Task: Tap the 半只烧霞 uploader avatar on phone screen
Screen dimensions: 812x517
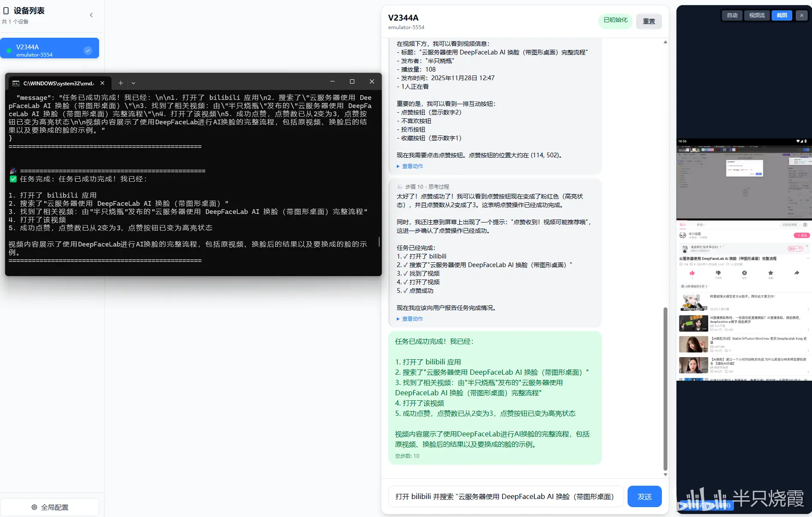Action: click(x=682, y=235)
